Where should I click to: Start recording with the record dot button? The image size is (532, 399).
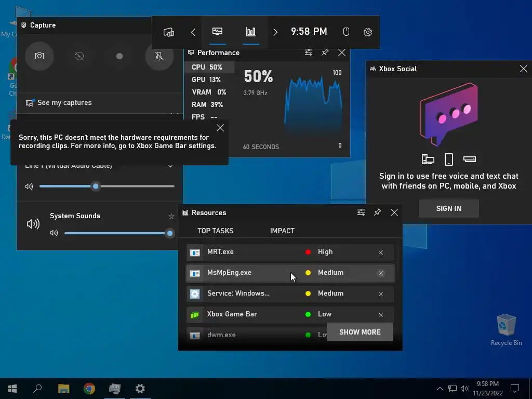[x=119, y=56]
